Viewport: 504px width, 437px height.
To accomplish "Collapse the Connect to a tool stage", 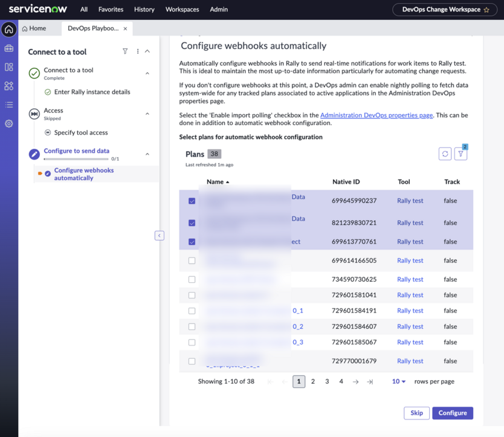I will (147, 73).
